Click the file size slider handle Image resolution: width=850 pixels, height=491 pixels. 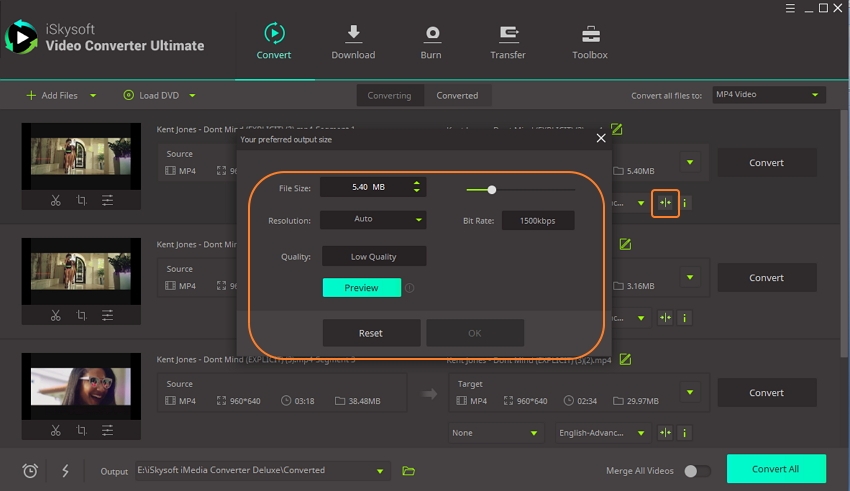click(492, 189)
